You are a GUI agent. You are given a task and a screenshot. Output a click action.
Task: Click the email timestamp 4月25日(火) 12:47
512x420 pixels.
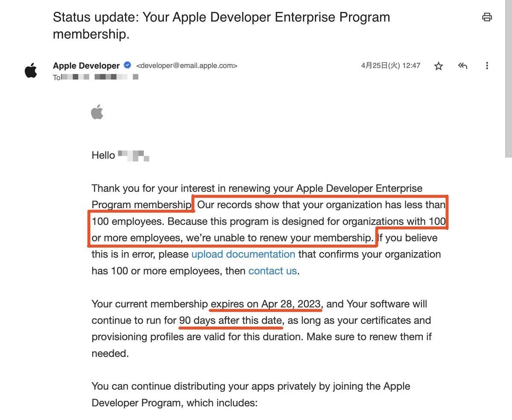pyautogui.click(x=391, y=66)
